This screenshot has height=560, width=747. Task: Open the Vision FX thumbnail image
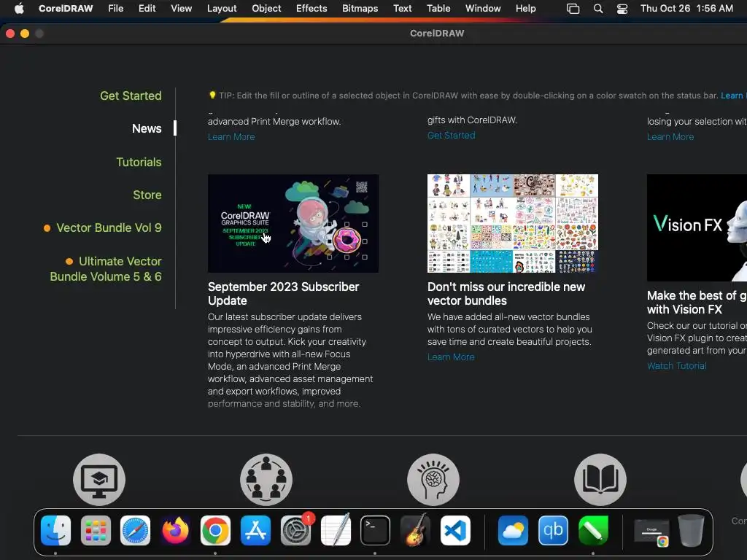point(697,227)
